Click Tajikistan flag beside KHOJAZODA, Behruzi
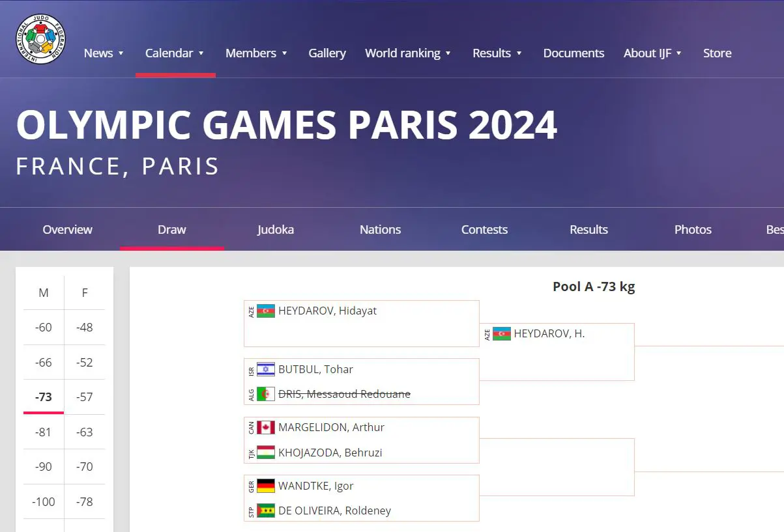The width and height of the screenshot is (784, 532). pyautogui.click(x=266, y=453)
